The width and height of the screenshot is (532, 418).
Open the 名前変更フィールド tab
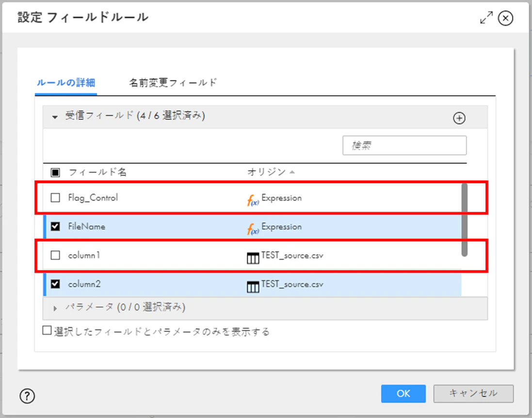(173, 83)
